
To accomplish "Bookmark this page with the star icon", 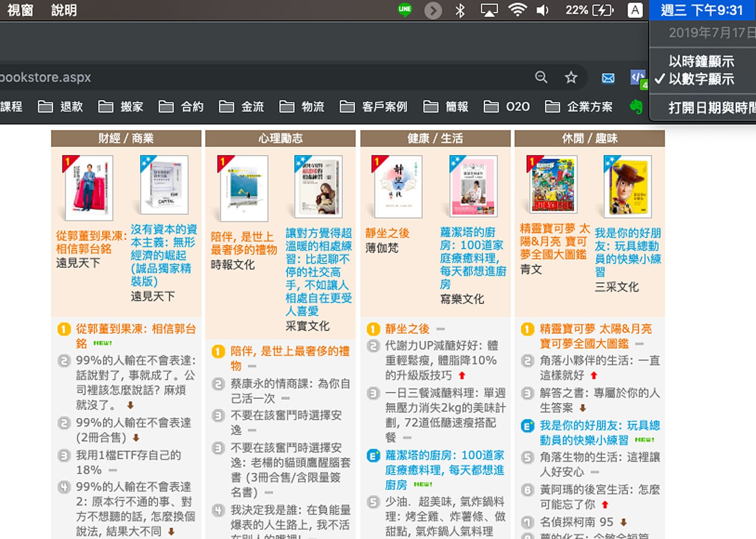I will click(571, 77).
